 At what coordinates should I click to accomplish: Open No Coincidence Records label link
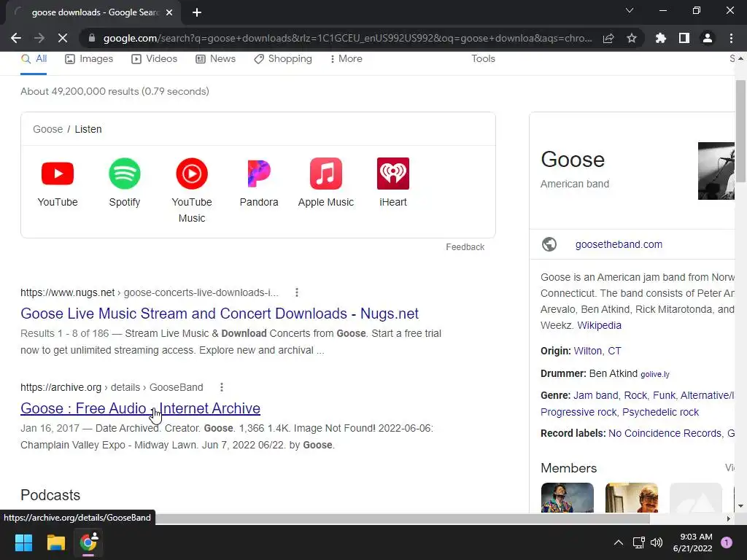point(665,433)
